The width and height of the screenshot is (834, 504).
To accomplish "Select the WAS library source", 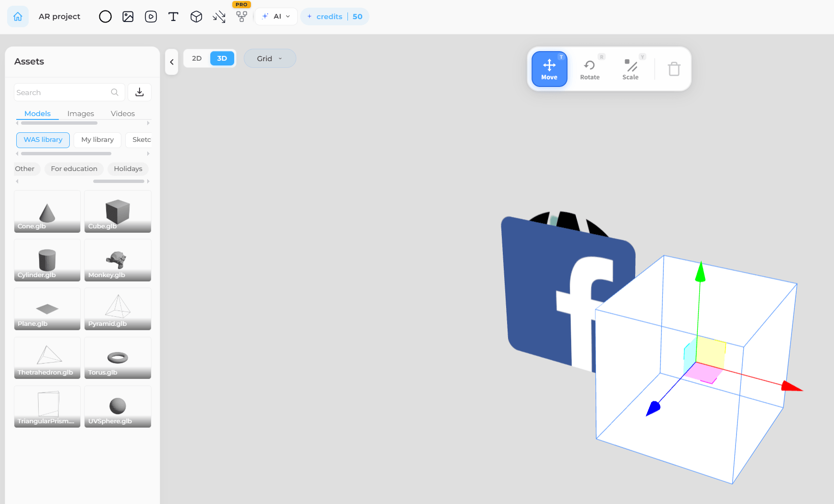I will click(x=43, y=139).
